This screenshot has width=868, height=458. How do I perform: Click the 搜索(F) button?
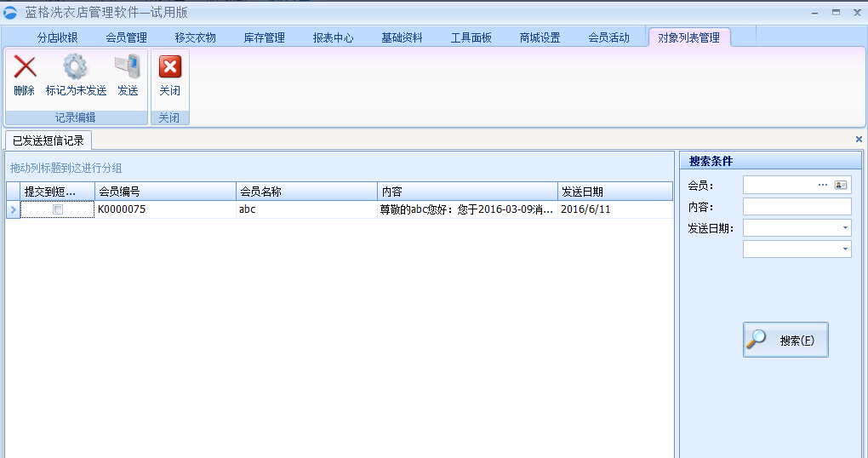(785, 340)
